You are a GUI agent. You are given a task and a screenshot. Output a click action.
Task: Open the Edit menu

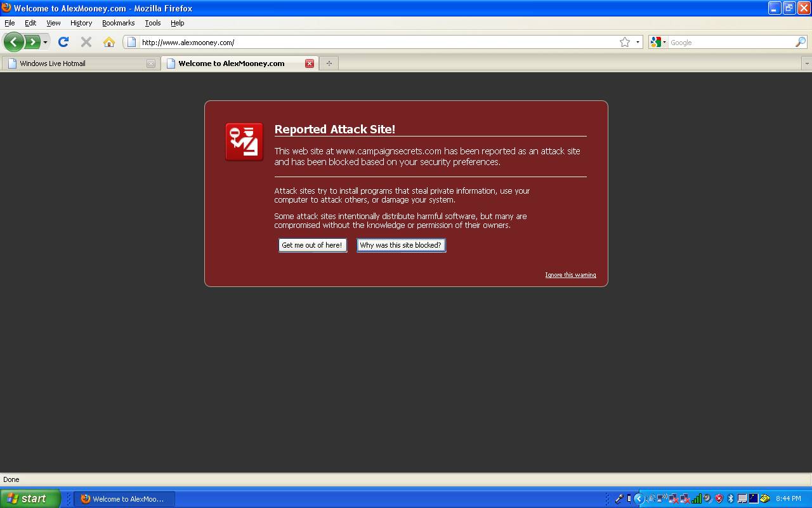point(30,23)
